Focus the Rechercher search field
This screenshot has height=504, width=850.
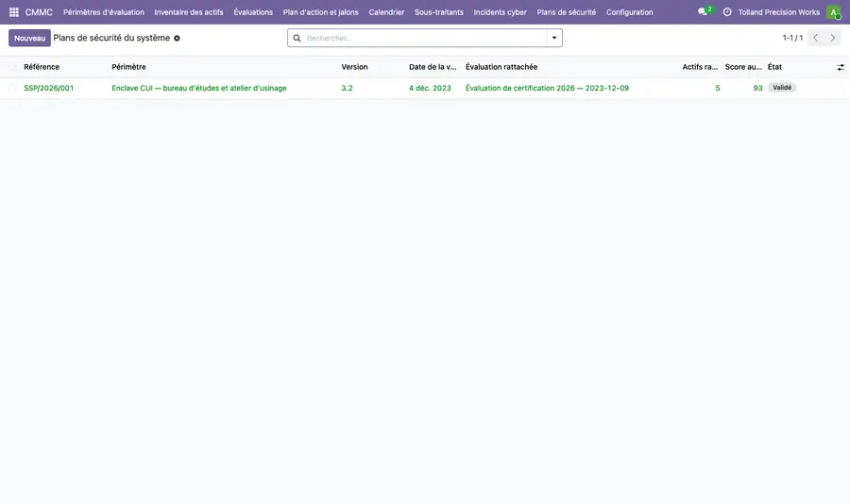coord(426,38)
